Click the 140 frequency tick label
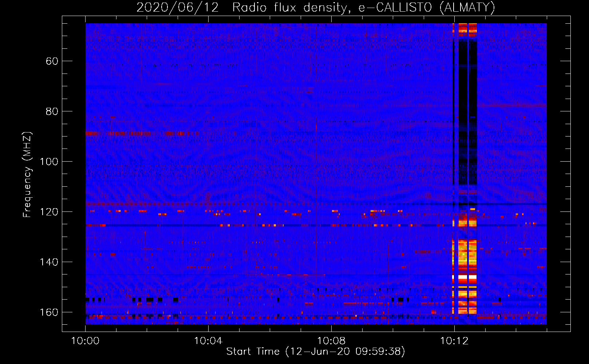Image resolution: width=589 pixels, height=364 pixels. click(x=49, y=262)
